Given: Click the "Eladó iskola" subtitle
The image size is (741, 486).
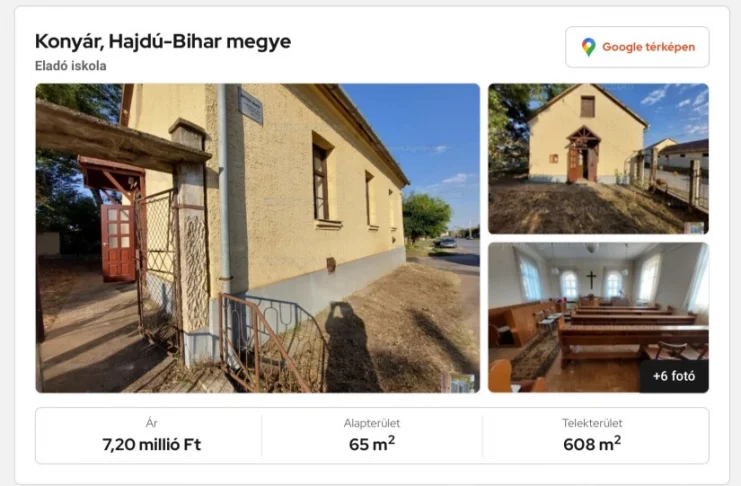Looking at the screenshot, I should coord(70,66).
